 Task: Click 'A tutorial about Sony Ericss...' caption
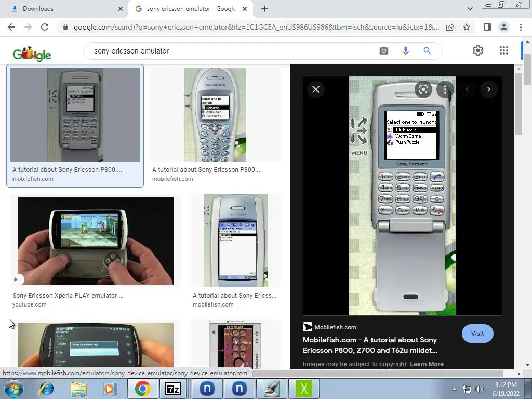[234, 296]
